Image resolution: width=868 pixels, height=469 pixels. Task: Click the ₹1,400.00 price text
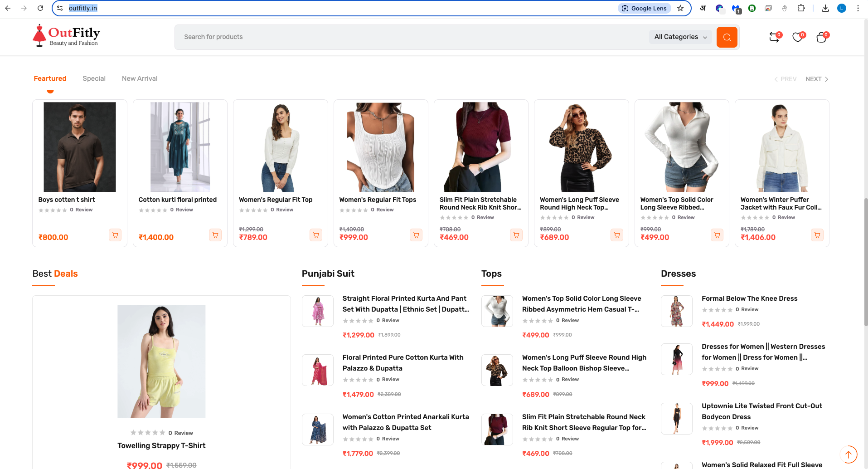pos(156,237)
